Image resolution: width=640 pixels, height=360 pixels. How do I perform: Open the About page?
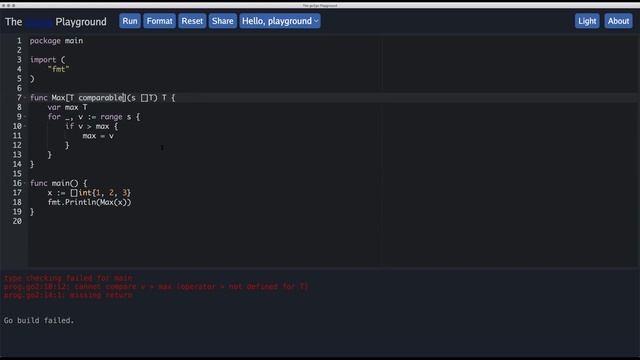(618, 21)
